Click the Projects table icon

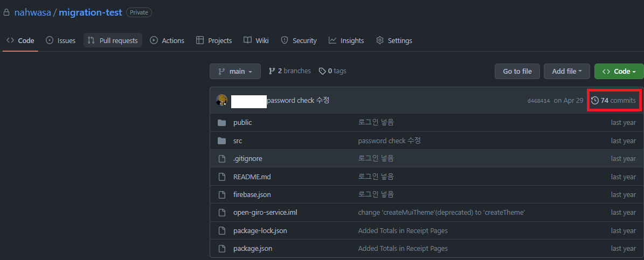(x=200, y=40)
